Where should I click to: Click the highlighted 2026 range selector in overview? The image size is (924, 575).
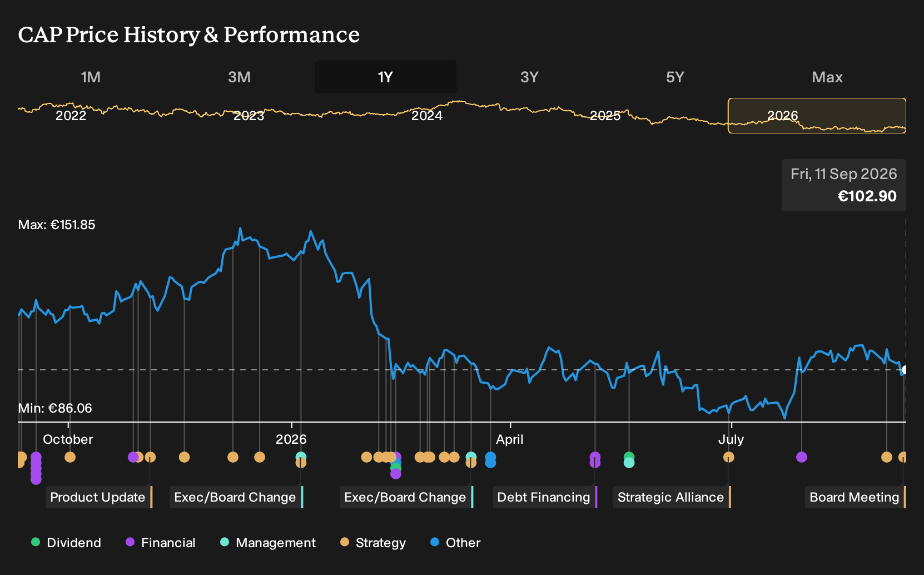(x=817, y=116)
